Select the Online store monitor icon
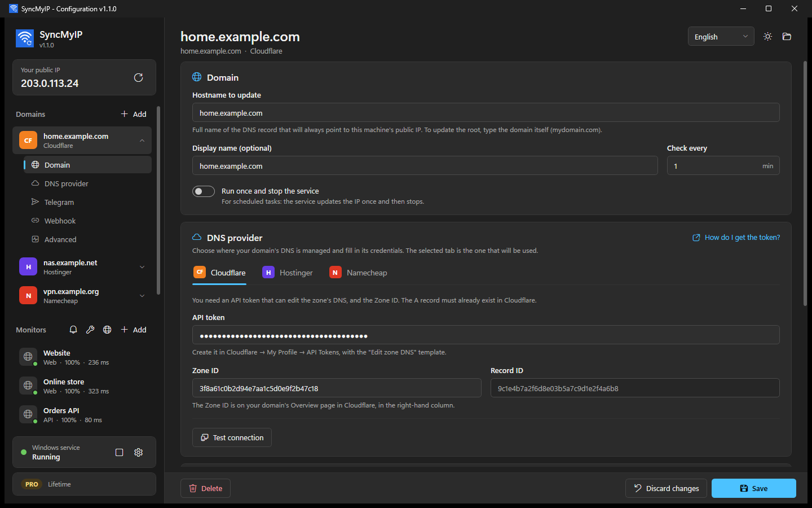Screen dimensions: 812x508 (28, 386)
